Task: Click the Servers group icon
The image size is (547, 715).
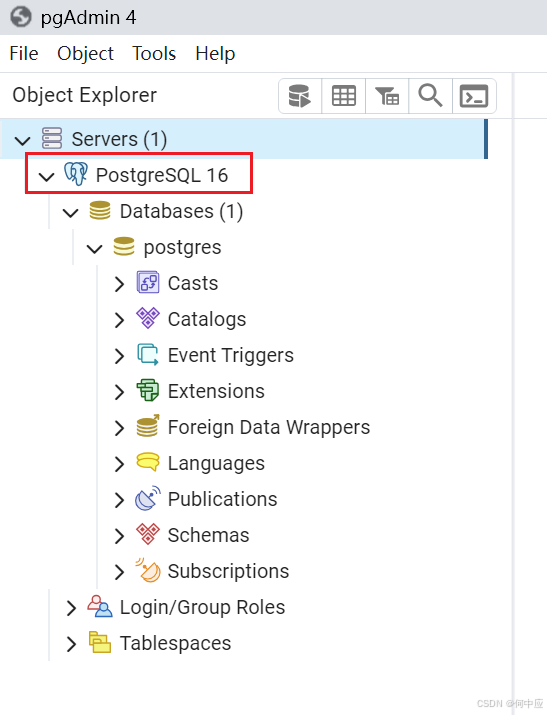Action: pos(52,139)
